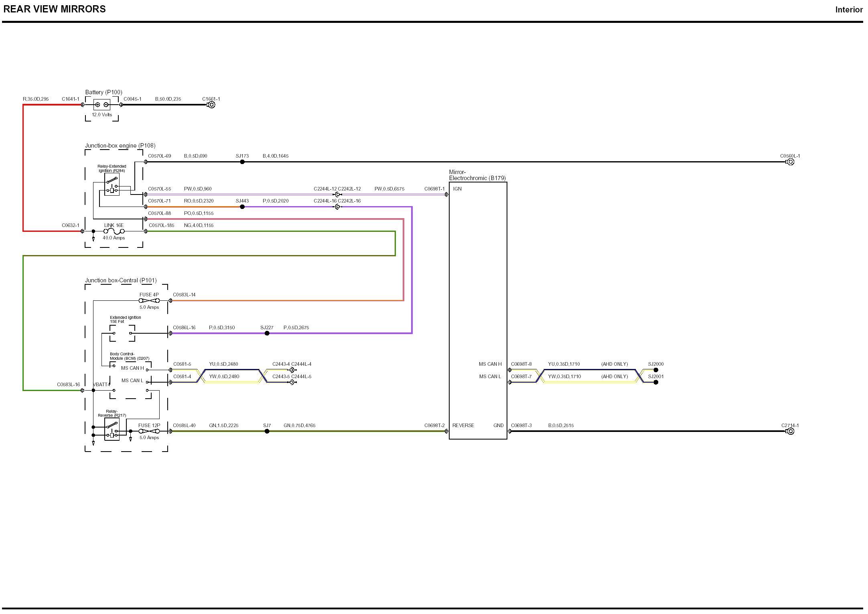Click the REVERSE pin on the mirror
Viewport: 868px width, 614px height.
[x=463, y=426]
